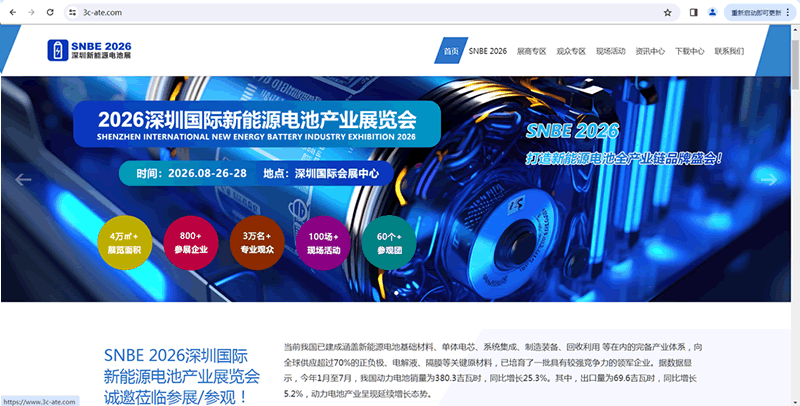This screenshot has height=406, width=800.
Task: Go to 下载中心 page
Action: (x=690, y=50)
